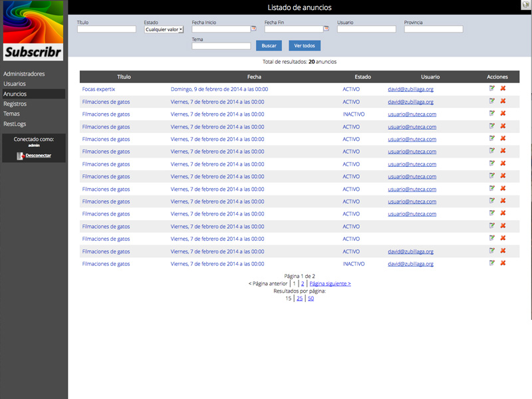532x399 pixels.
Task: Show 50 results per page
Action: click(311, 299)
